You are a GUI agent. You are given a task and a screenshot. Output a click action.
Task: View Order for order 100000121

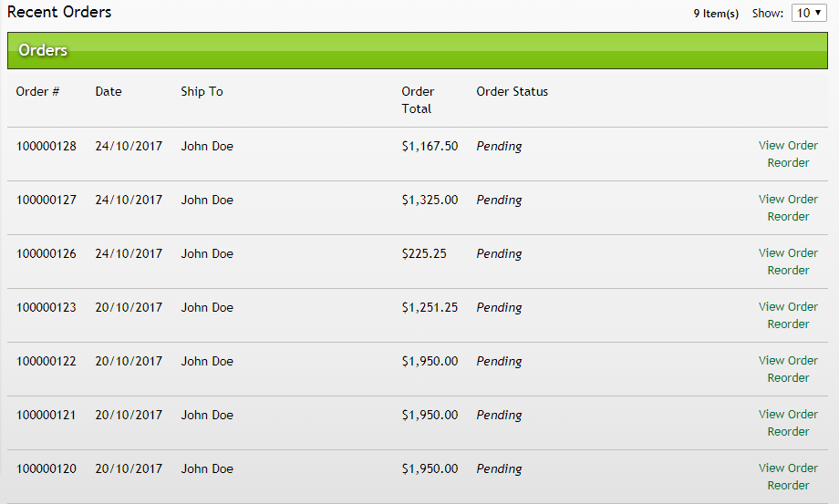point(788,414)
